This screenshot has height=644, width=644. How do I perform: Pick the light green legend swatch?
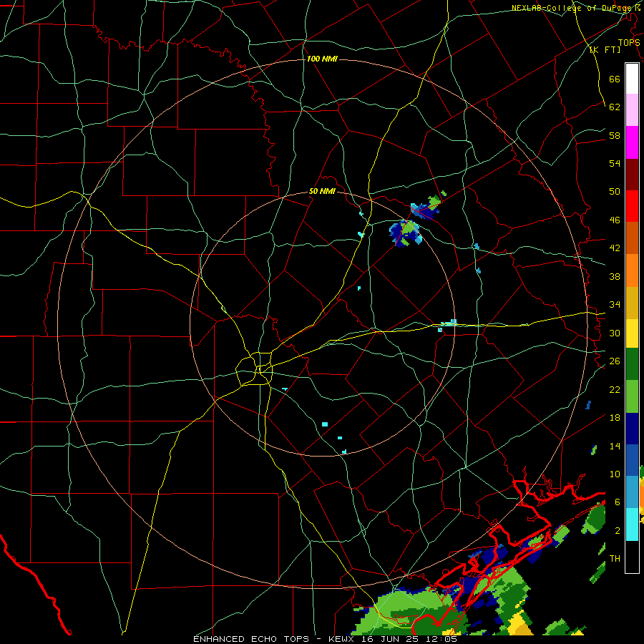click(x=632, y=396)
